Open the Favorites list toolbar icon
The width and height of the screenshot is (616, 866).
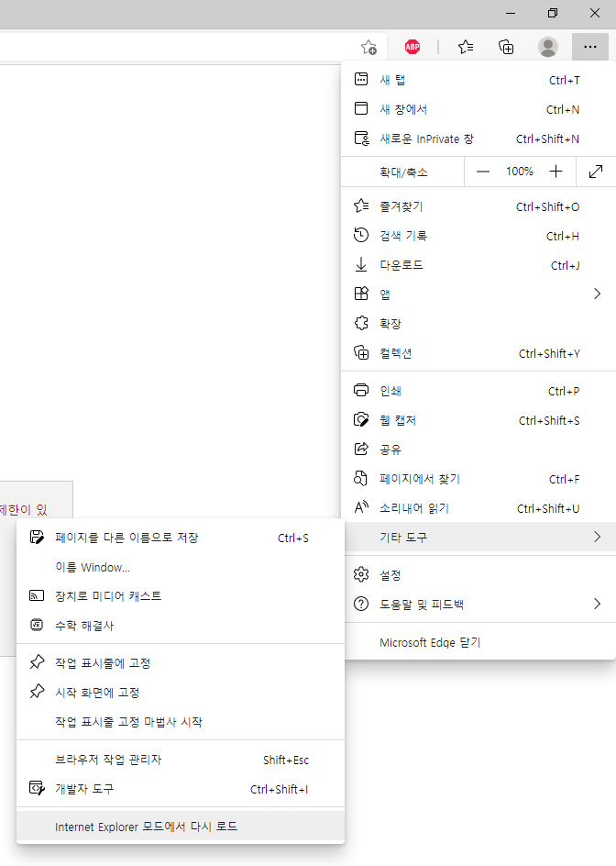(466, 48)
